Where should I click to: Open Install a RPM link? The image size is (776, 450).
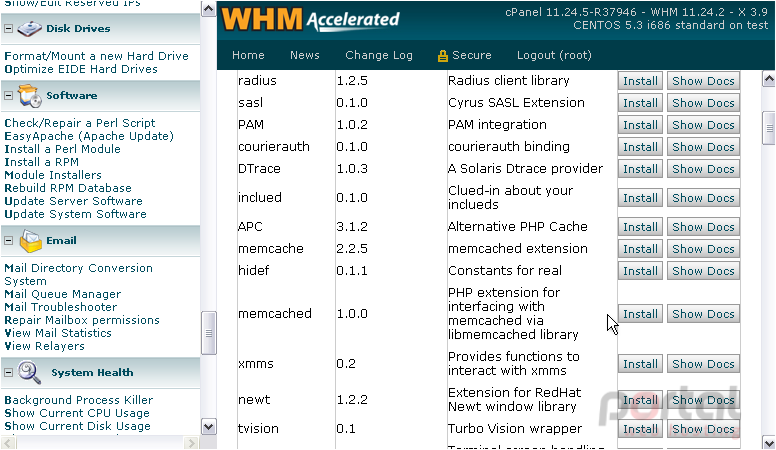click(42, 162)
